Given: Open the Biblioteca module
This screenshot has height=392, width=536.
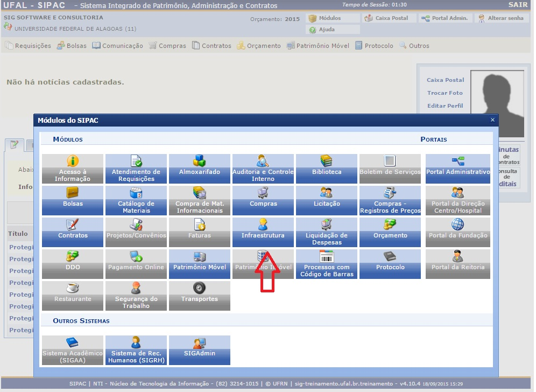Looking at the screenshot, I should pos(327,169).
